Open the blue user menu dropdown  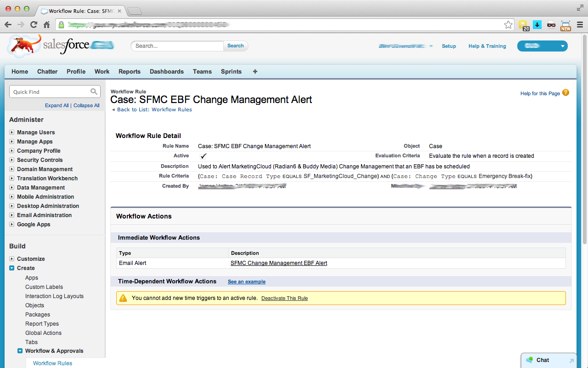click(543, 46)
